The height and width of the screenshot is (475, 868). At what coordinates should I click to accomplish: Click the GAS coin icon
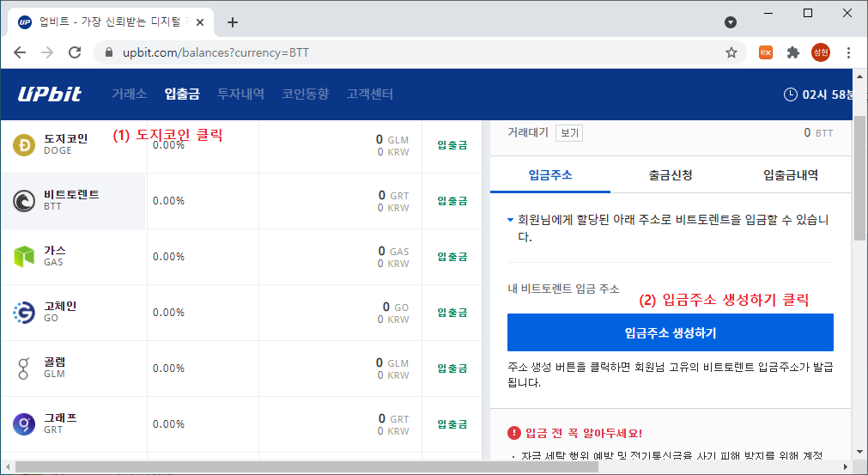point(24,256)
